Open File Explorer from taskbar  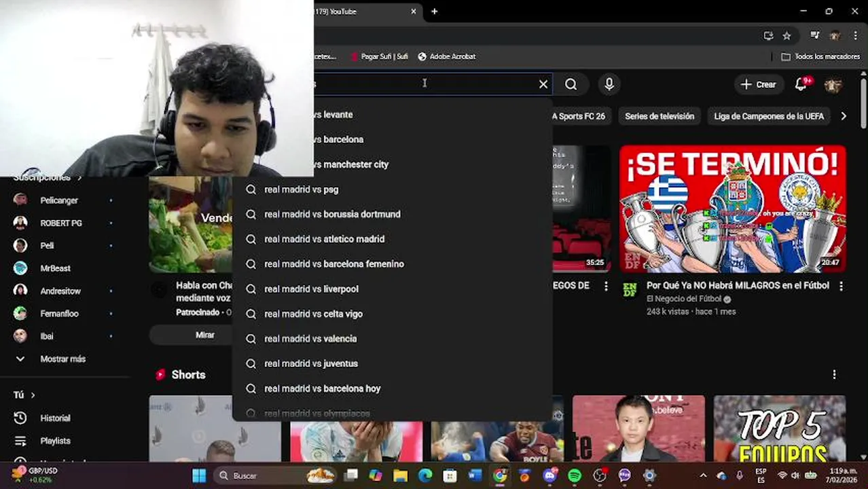tap(400, 476)
